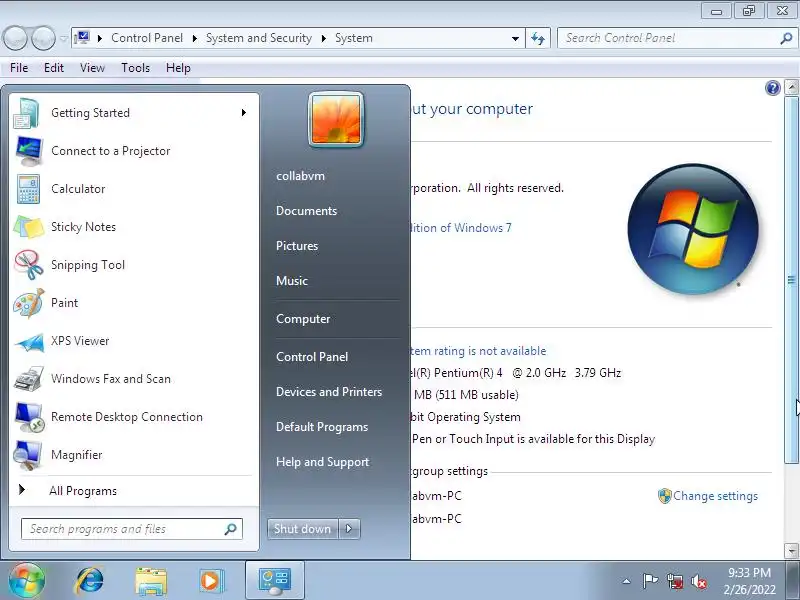
Task: Open Pictures from Start menu
Action: [297, 246]
